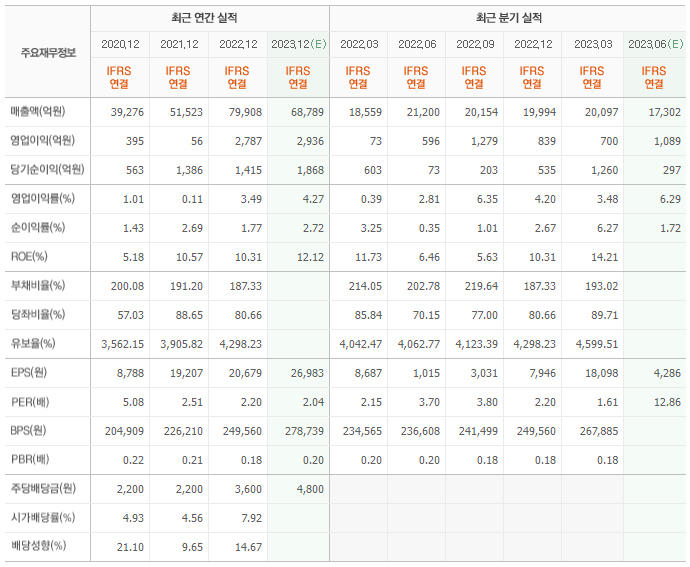Click operating profit value 2,936
The height and width of the screenshot is (567, 690).
coord(310,141)
